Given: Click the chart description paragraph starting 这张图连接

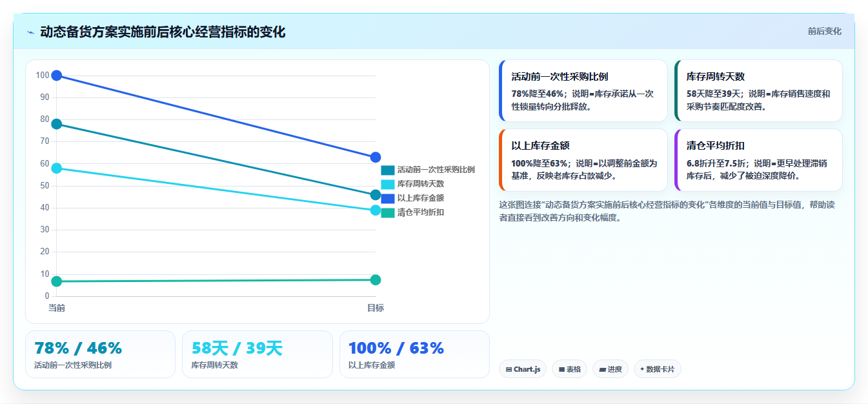Looking at the screenshot, I should (668, 211).
